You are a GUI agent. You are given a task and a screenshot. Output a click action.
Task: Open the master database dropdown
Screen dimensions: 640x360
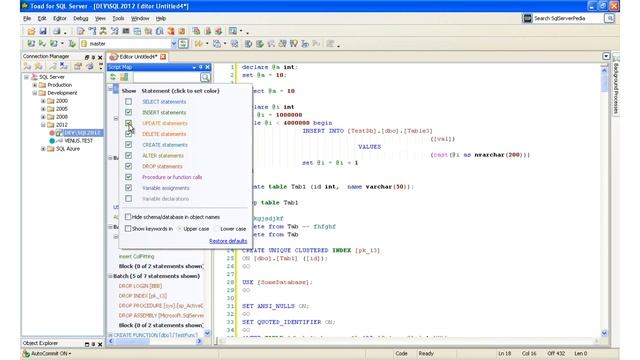[x=174, y=44]
